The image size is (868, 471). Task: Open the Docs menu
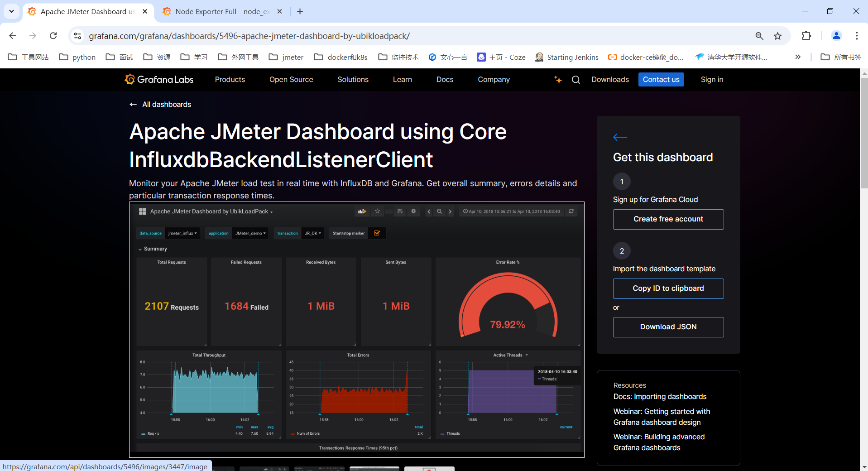[x=445, y=79]
